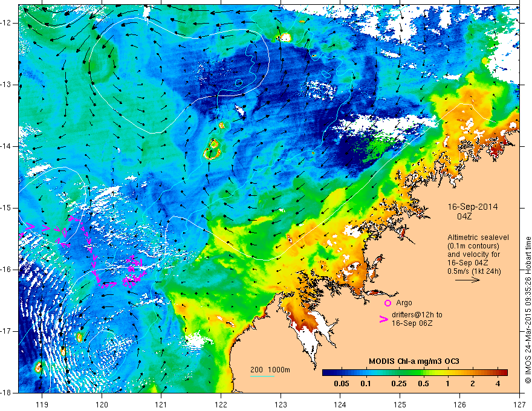
Task: Click the magenta drifter arrowhead legend symbol
Action: tap(383, 319)
